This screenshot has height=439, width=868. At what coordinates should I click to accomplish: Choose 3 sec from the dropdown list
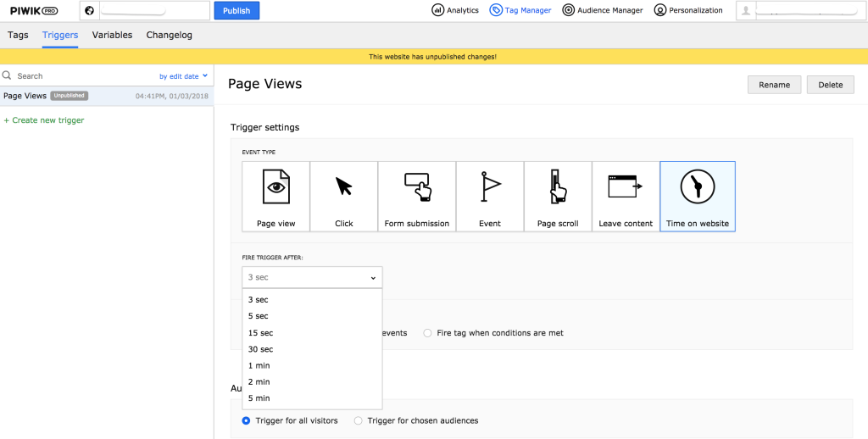tap(312, 299)
